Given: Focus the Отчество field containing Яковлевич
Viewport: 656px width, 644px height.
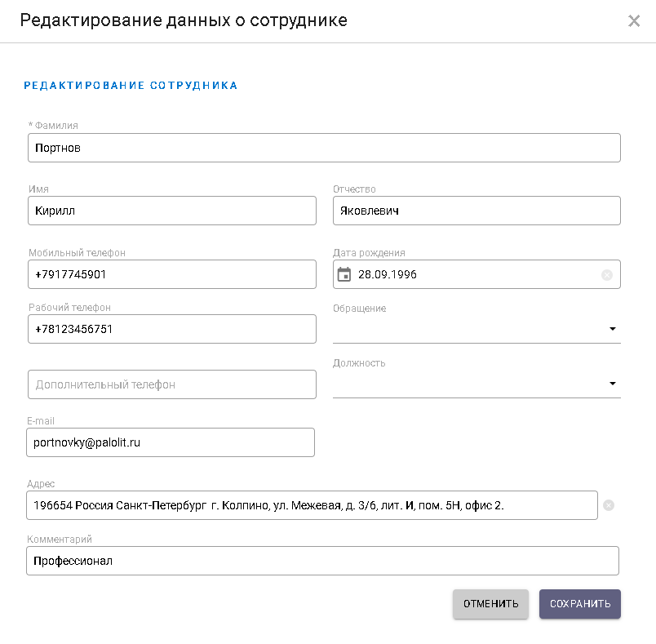Looking at the screenshot, I should 476,211.
